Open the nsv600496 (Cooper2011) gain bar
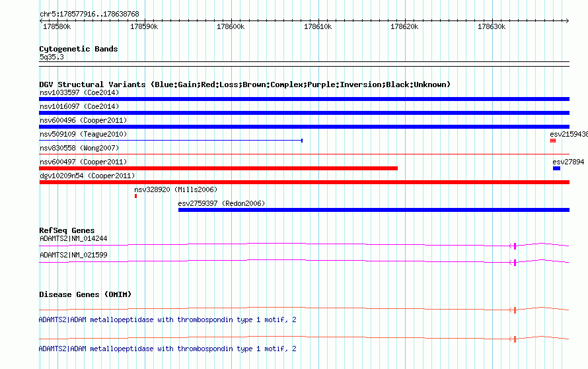The height and width of the screenshot is (369, 588). [304, 127]
